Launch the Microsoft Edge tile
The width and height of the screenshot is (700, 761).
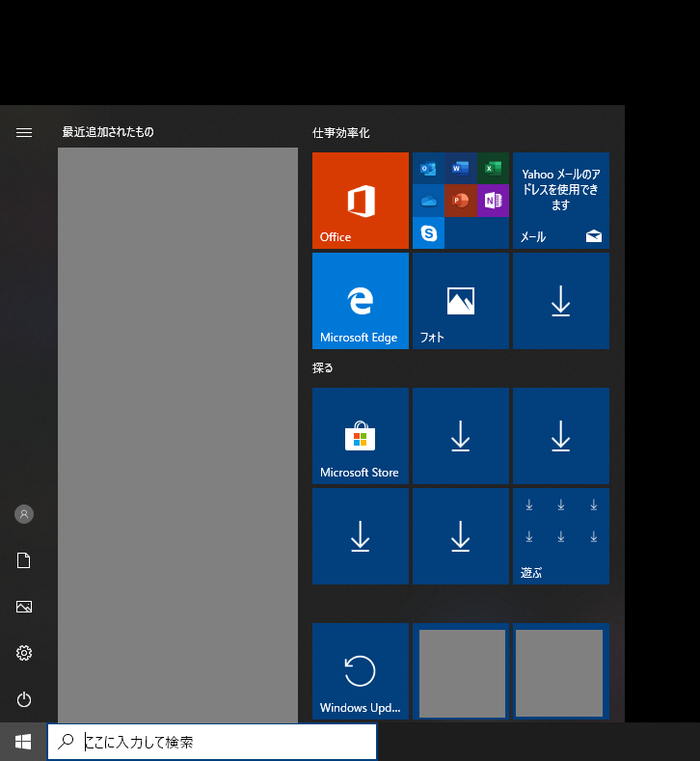(360, 301)
